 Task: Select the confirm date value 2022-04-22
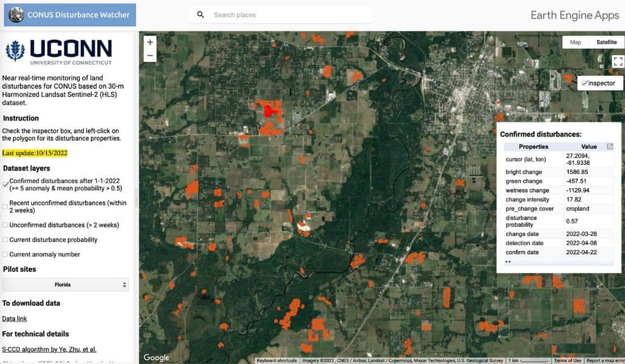pos(581,252)
